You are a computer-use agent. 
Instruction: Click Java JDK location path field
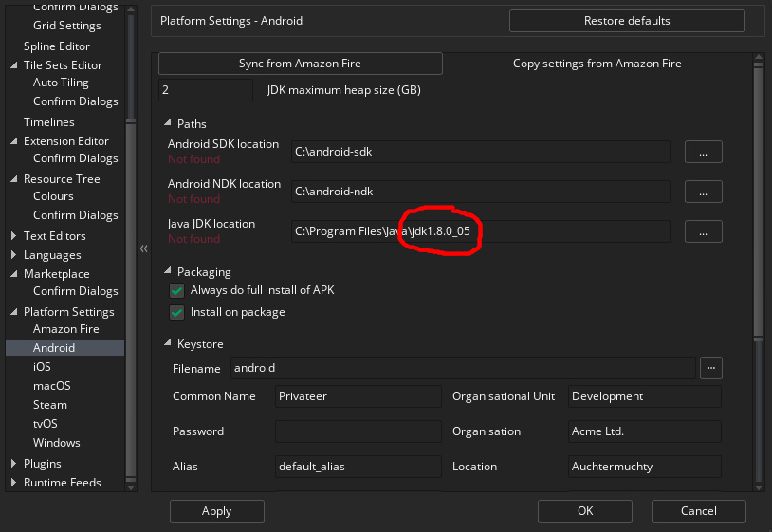click(x=481, y=231)
